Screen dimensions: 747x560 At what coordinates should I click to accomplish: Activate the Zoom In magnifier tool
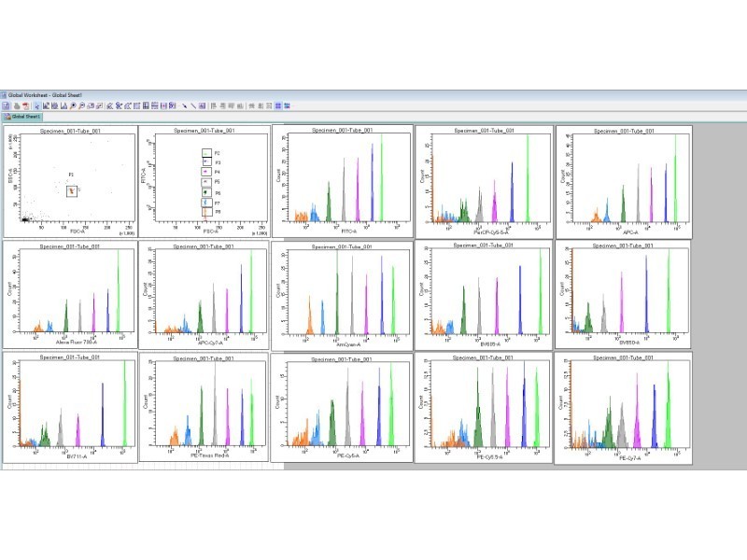point(73,105)
